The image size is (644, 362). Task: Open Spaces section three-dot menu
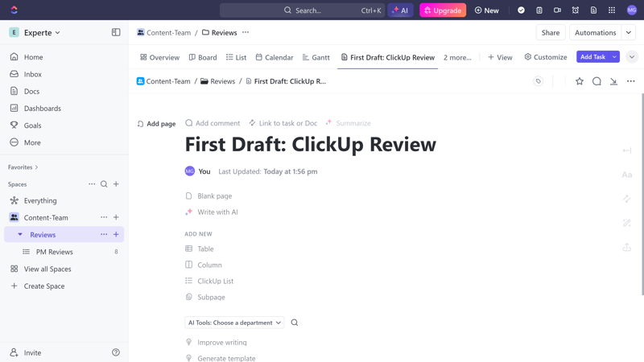[x=92, y=184]
